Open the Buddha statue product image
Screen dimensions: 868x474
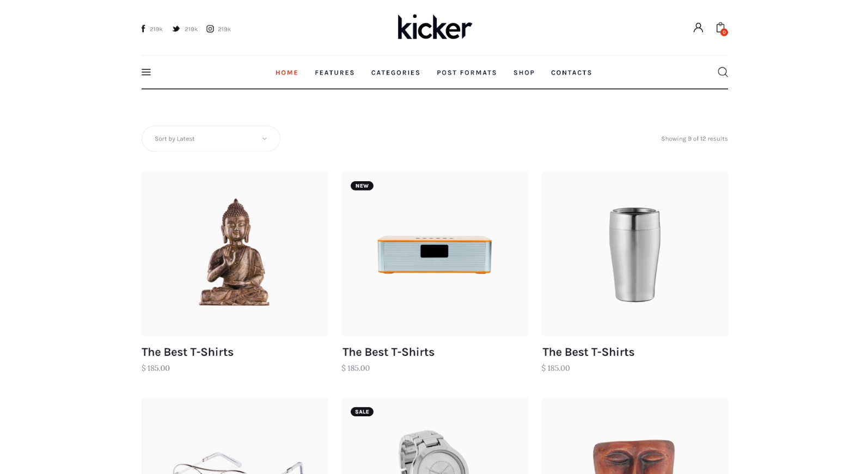235,254
